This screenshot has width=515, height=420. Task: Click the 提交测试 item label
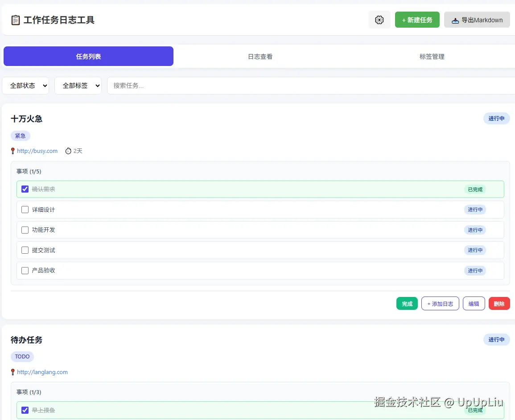click(x=43, y=250)
